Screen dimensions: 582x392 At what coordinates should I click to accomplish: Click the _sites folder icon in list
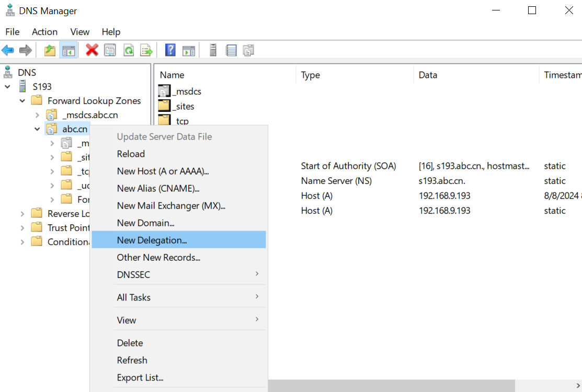coord(164,106)
